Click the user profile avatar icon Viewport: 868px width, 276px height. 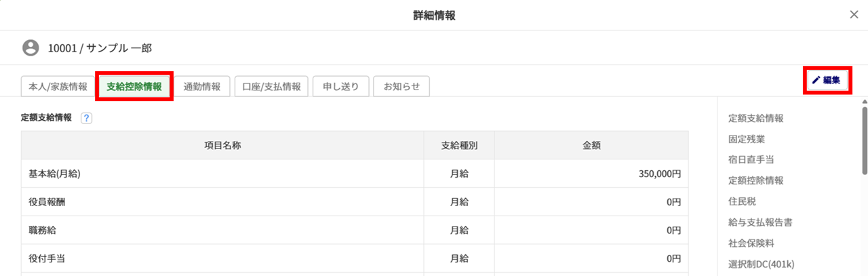31,48
